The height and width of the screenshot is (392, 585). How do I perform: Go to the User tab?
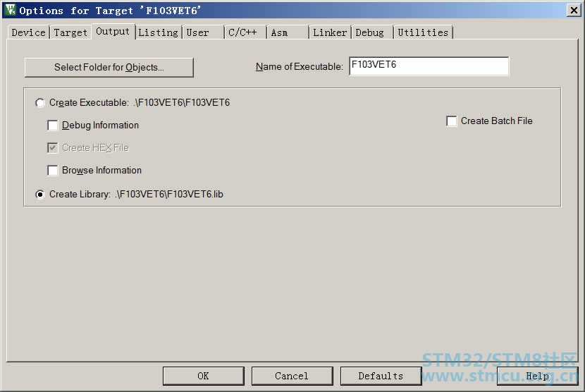tap(203, 32)
